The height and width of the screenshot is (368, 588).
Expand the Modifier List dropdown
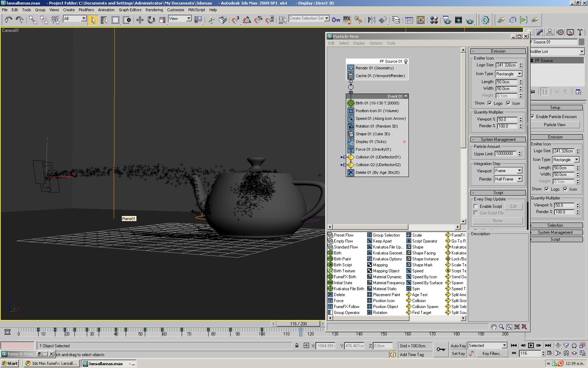(x=581, y=52)
